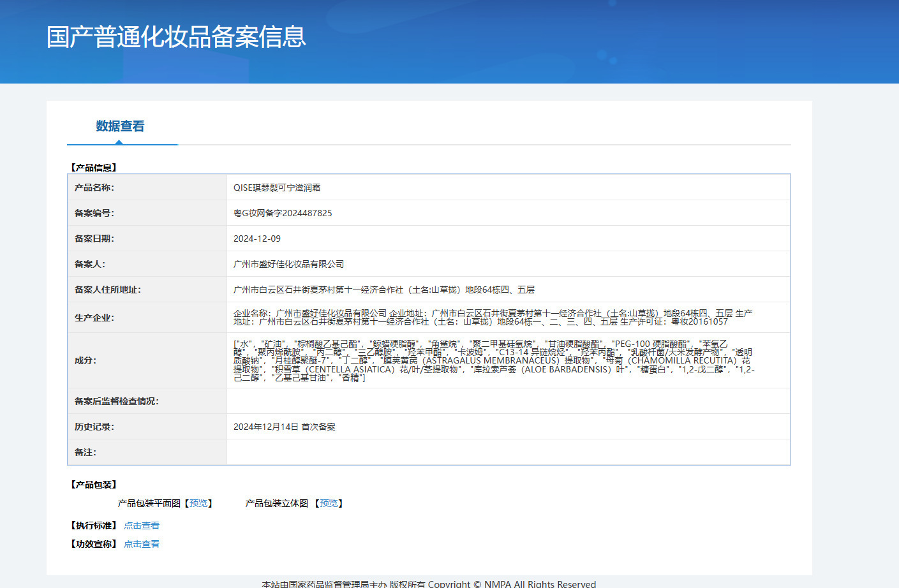This screenshot has height=588, width=899.
Task: Select the 备案人 company name value
Action: (x=288, y=264)
